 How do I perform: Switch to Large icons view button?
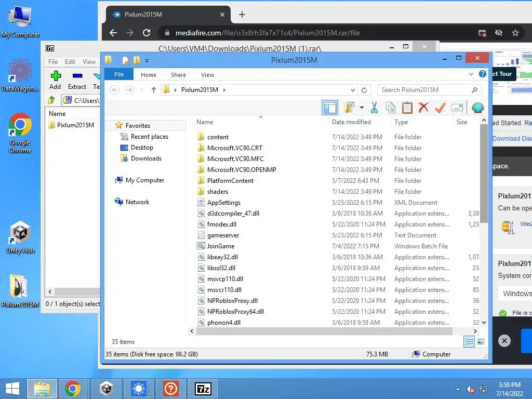tap(481, 342)
